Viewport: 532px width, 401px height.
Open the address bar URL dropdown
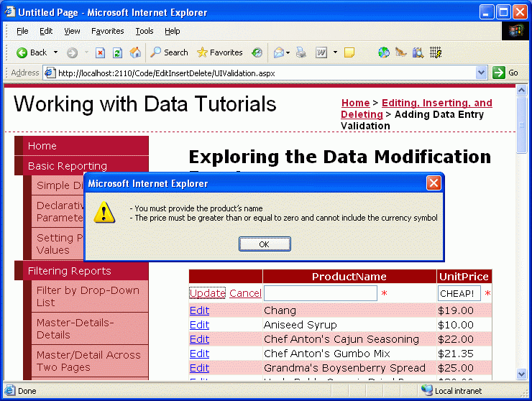(482, 73)
